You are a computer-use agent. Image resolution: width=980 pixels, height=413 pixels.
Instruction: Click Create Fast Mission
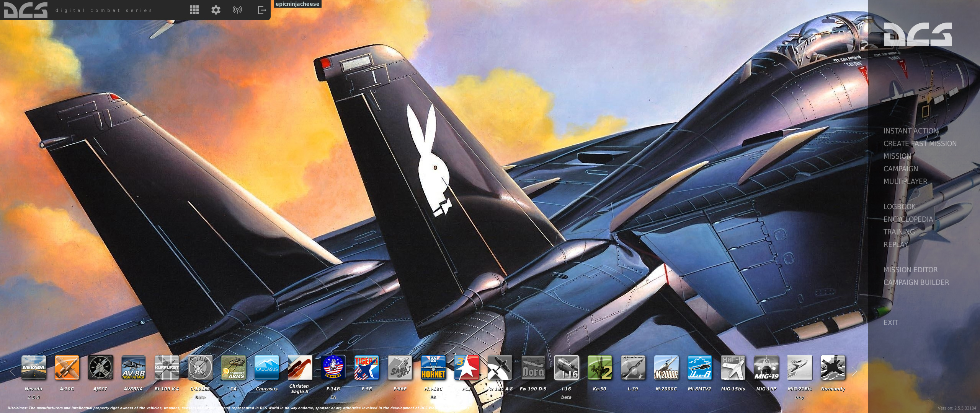(920, 143)
